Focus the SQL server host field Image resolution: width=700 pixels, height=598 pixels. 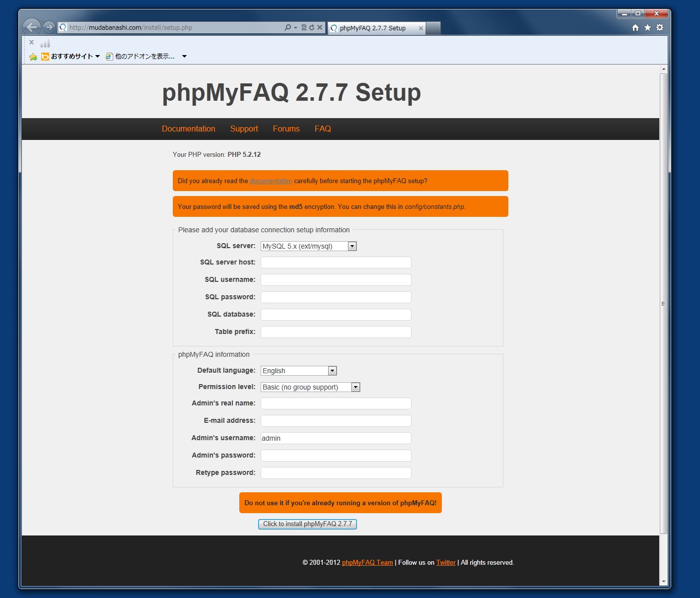click(x=336, y=263)
